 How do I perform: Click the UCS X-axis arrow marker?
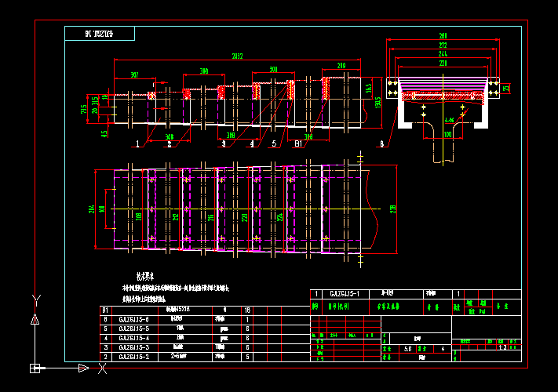84,368
